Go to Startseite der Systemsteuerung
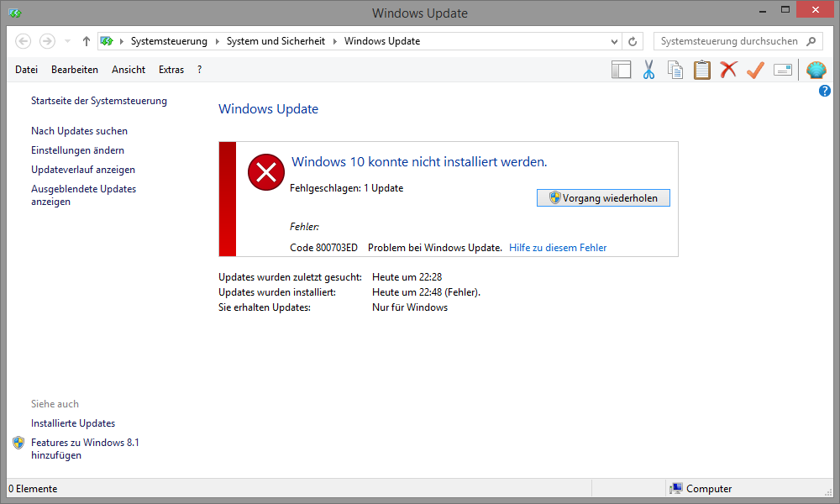The width and height of the screenshot is (840, 504). (99, 101)
